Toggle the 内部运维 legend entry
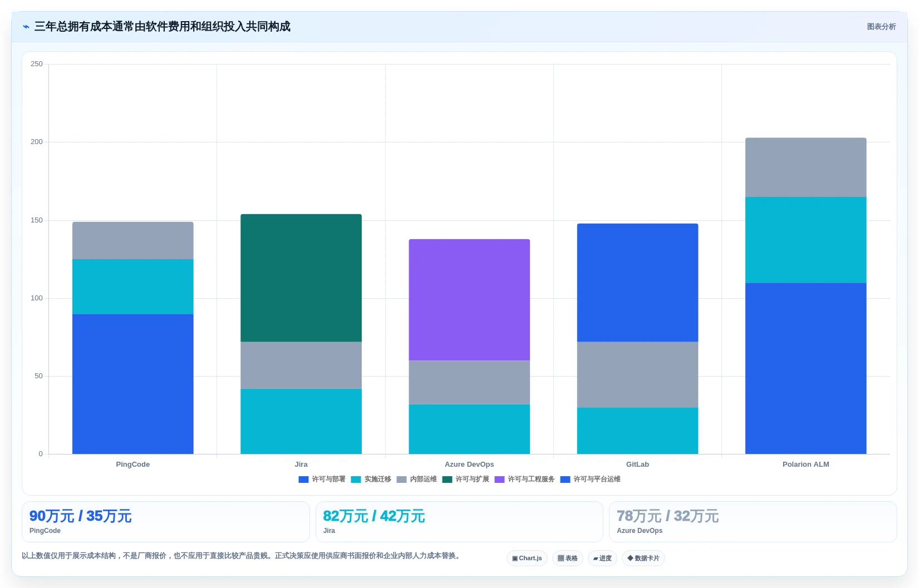Screen dimensions: 919x588 (416, 479)
